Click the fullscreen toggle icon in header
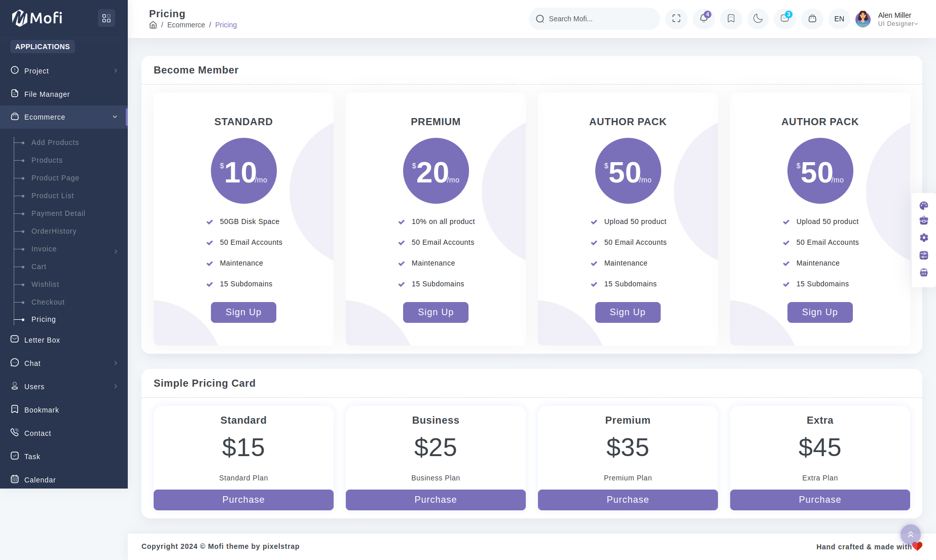Viewport: 936px width, 560px height. (676, 19)
